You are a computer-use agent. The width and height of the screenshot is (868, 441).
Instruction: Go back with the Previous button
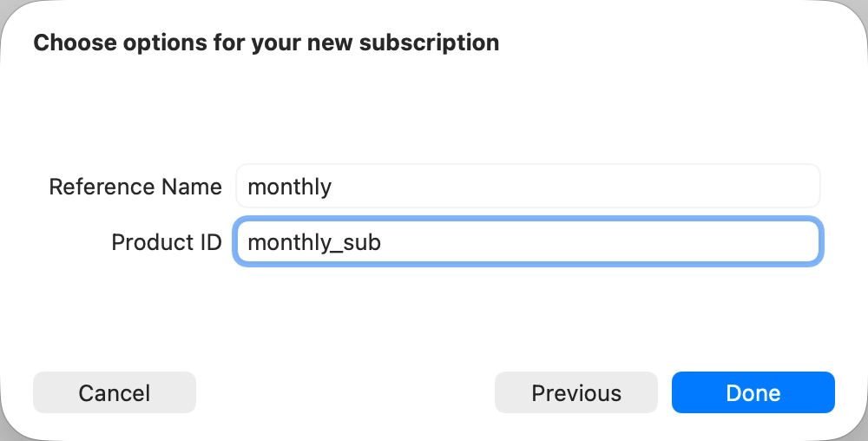click(x=576, y=392)
